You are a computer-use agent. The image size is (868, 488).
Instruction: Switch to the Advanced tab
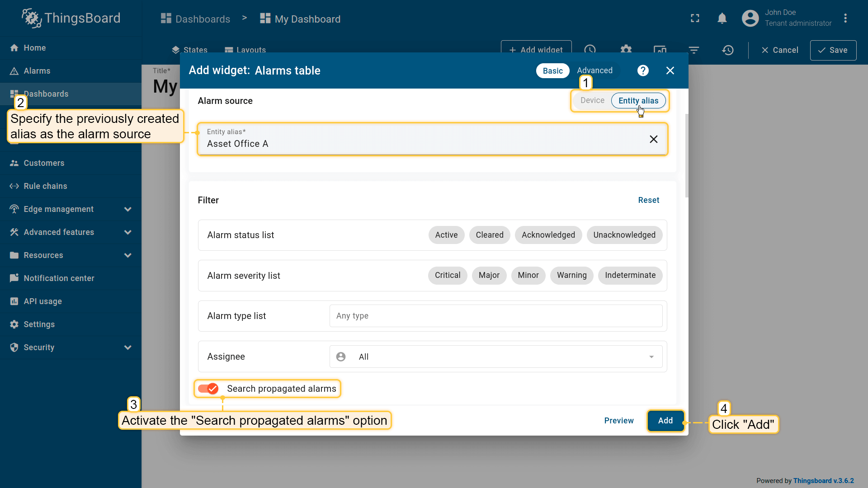tap(594, 70)
